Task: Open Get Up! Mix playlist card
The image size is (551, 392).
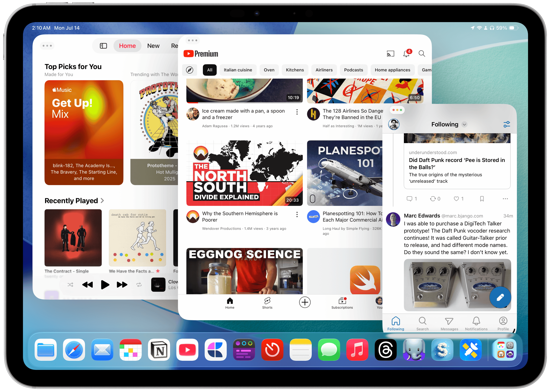Action: [84, 133]
